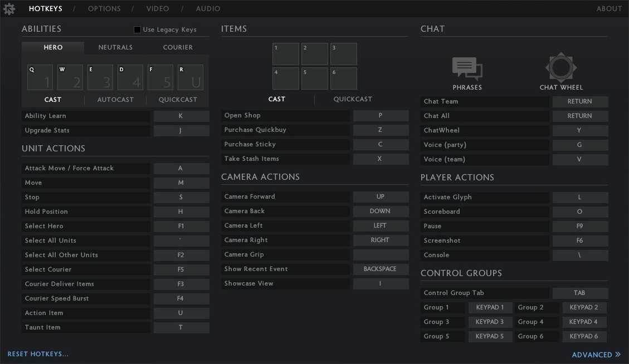Click the Q ability slot
The image size is (629, 364).
tap(38, 77)
